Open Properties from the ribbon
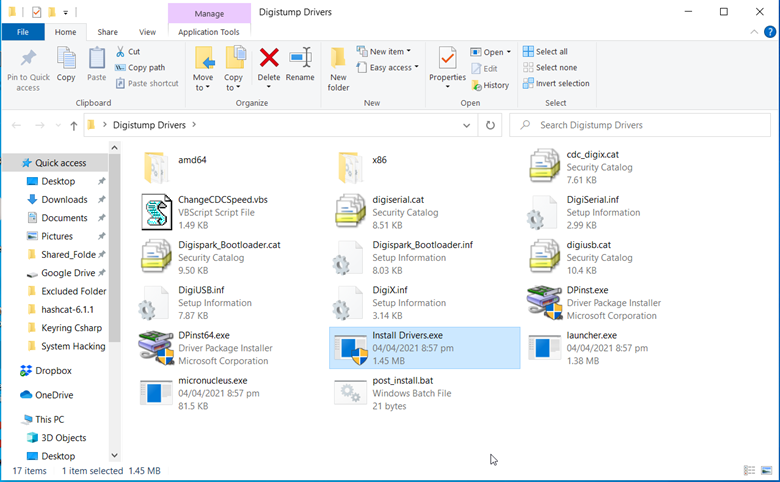 [x=447, y=64]
